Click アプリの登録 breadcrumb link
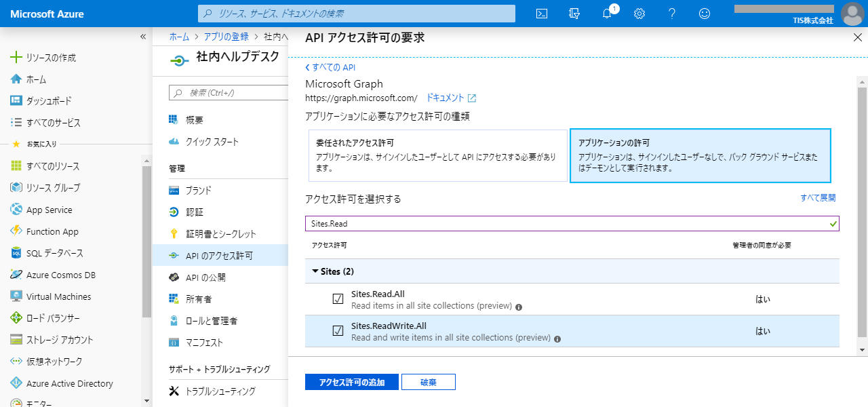 point(226,37)
